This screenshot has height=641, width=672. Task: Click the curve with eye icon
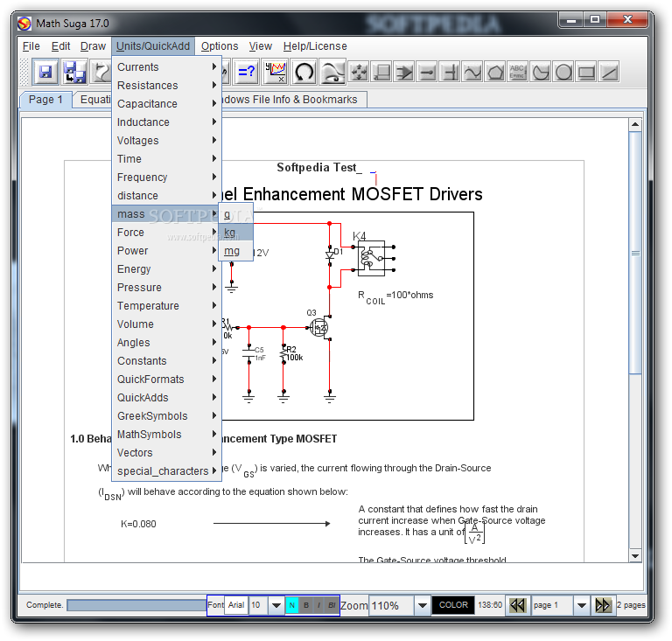coord(332,72)
